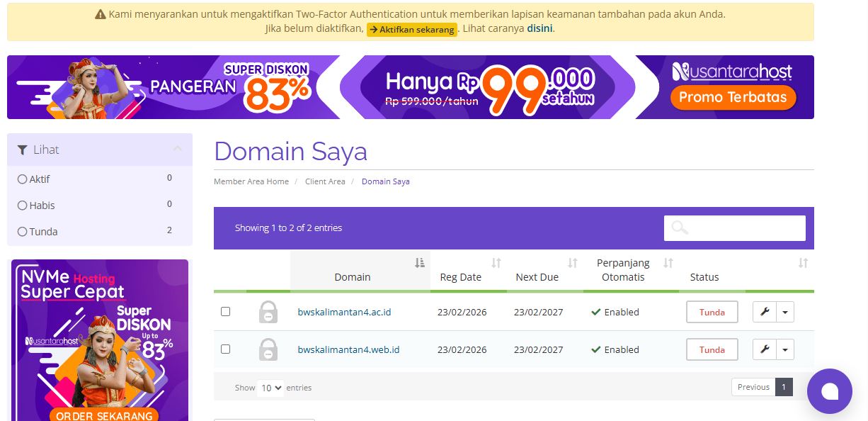Screen dimensions: 868x421
Task: Open the NVMe Hosting sidebar ad
Action: [x=100, y=340]
